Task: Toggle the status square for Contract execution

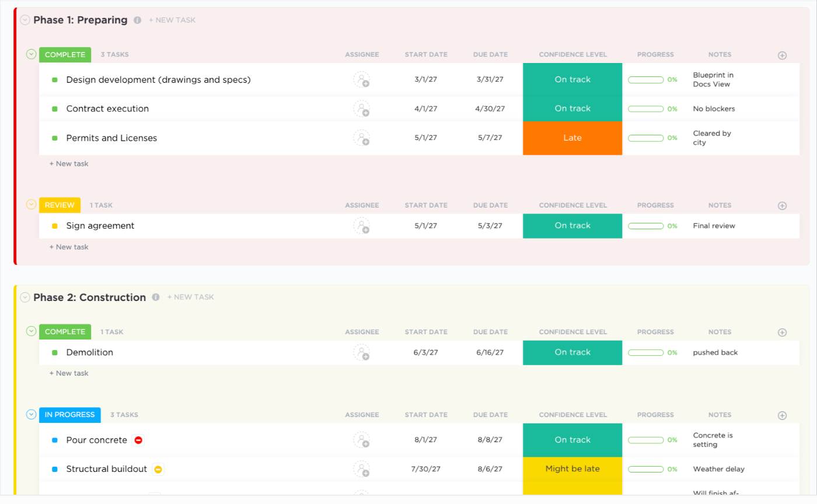Action: pos(54,108)
